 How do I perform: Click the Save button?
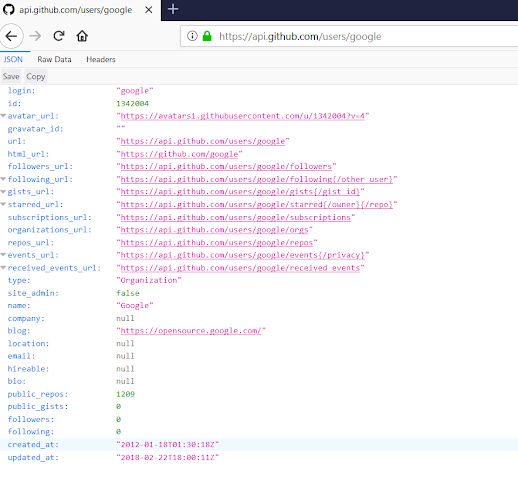point(11,76)
